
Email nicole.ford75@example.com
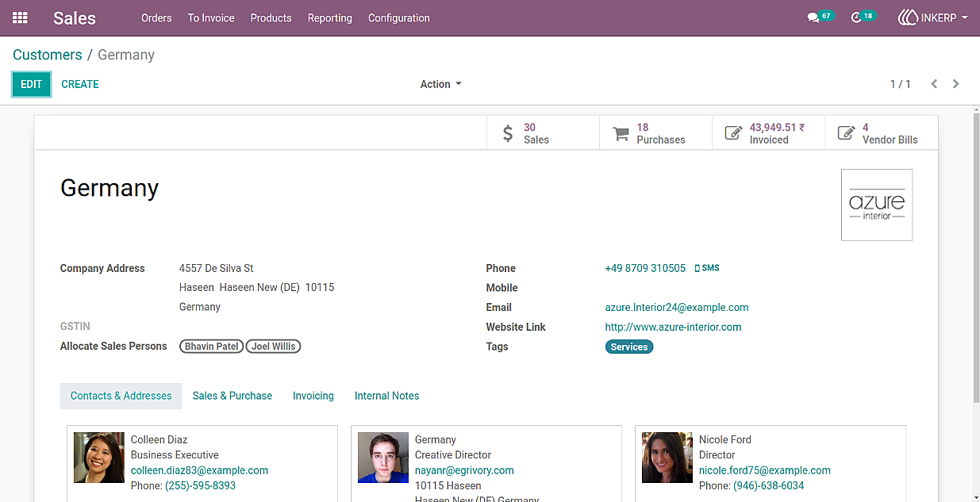point(765,470)
